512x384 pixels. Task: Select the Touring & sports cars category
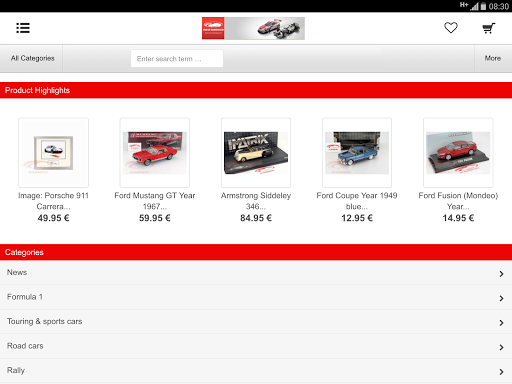pos(256,322)
